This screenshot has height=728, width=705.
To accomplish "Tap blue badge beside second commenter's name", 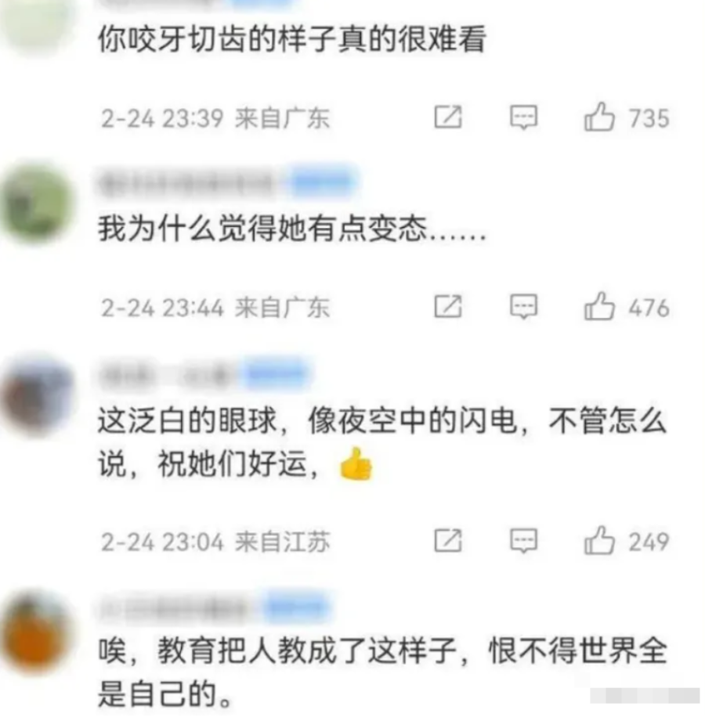I will click(323, 183).
